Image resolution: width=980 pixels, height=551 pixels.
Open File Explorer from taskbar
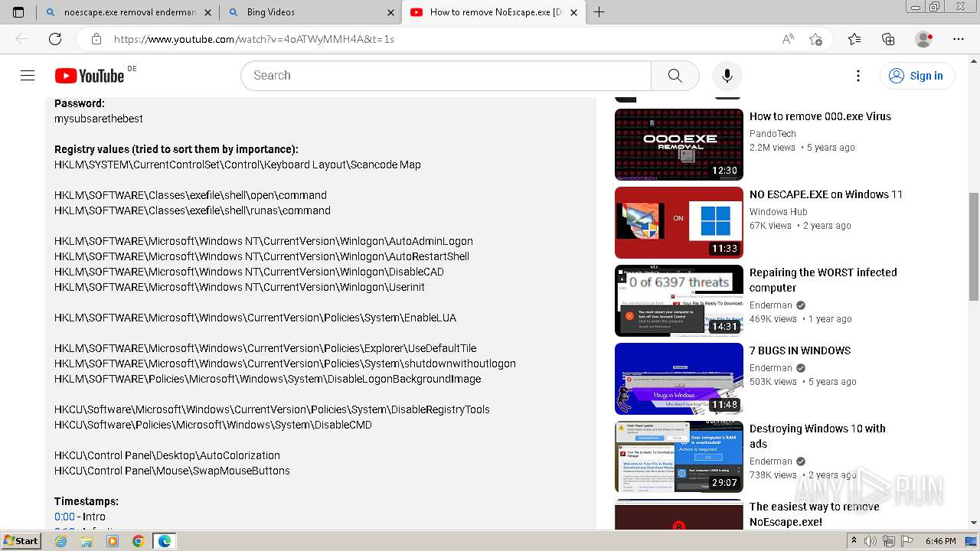(87, 541)
